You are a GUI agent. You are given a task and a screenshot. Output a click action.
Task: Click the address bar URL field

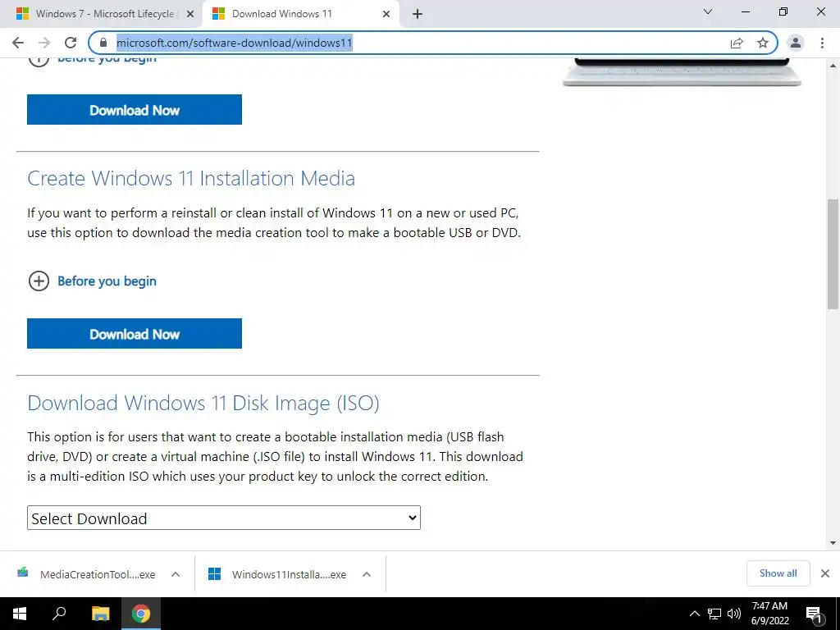click(x=418, y=43)
